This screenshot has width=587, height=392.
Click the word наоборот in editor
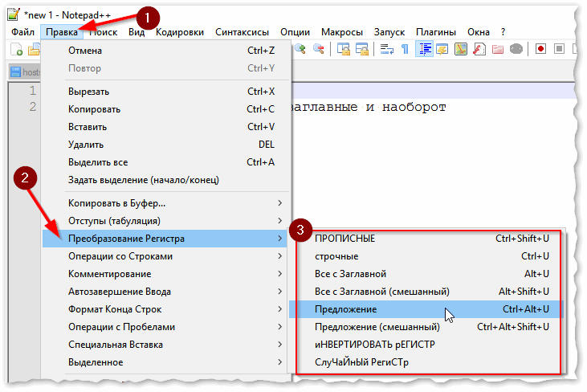pos(414,108)
